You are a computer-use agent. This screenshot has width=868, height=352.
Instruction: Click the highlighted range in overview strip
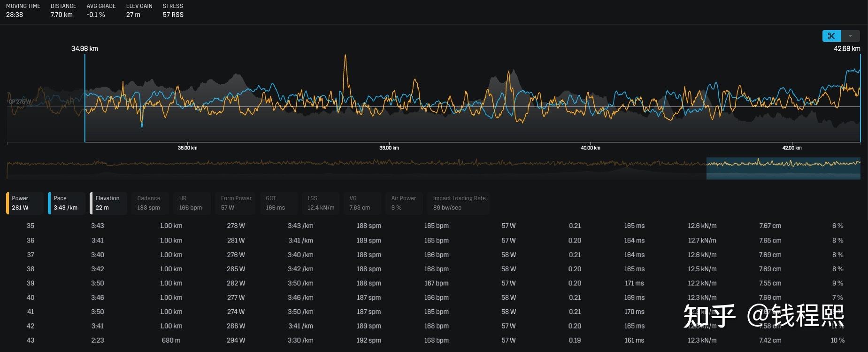click(783, 168)
